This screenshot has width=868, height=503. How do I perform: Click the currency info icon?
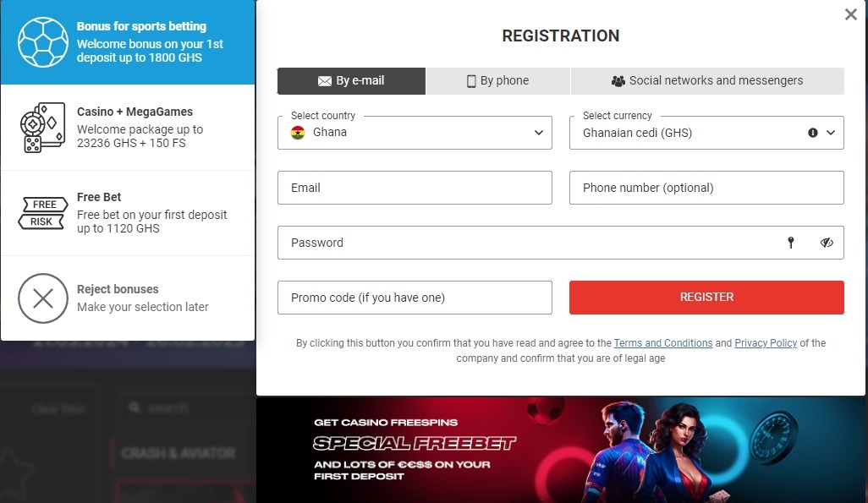(x=813, y=133)
